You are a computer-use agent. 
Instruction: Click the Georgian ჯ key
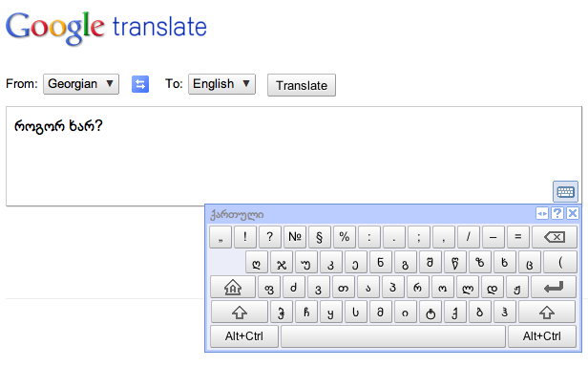(x=282, y=262)
